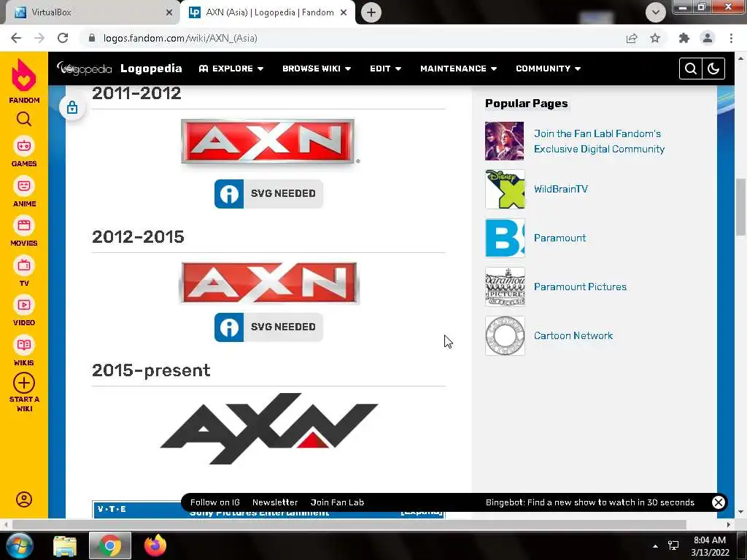Click the Cartoon Network thumbnail
This screenshot has height=560, width=747.
[505, 335]
